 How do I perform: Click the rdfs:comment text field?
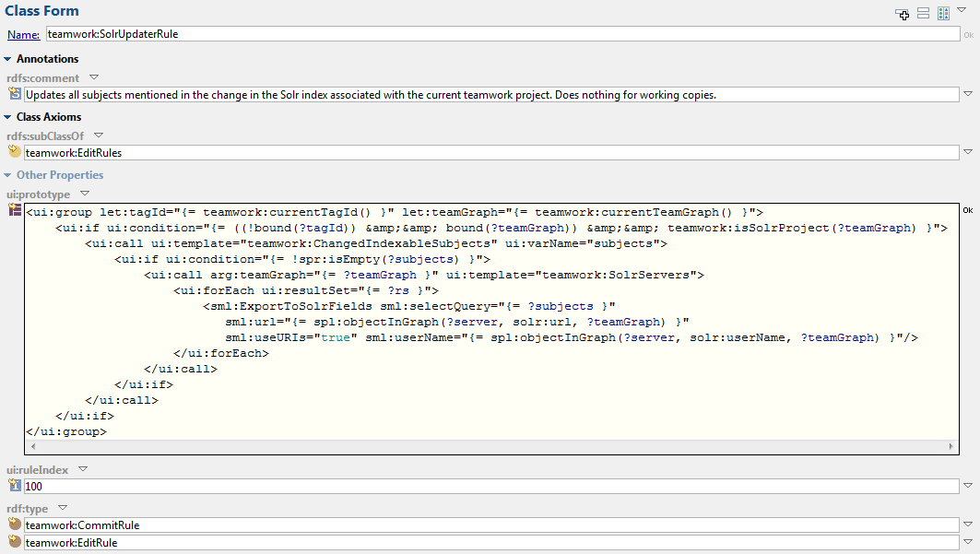coord(491,95)
